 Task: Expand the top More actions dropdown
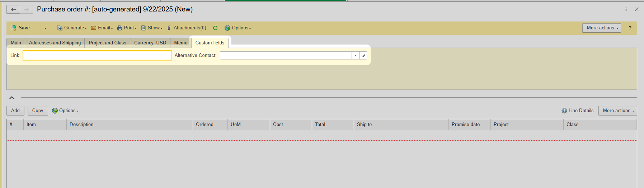tap(601, 28)
